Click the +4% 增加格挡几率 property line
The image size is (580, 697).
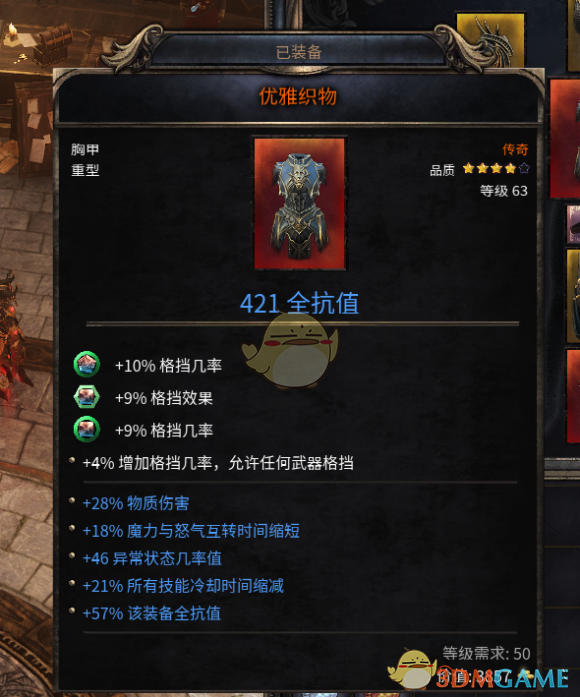coord(218,463)
